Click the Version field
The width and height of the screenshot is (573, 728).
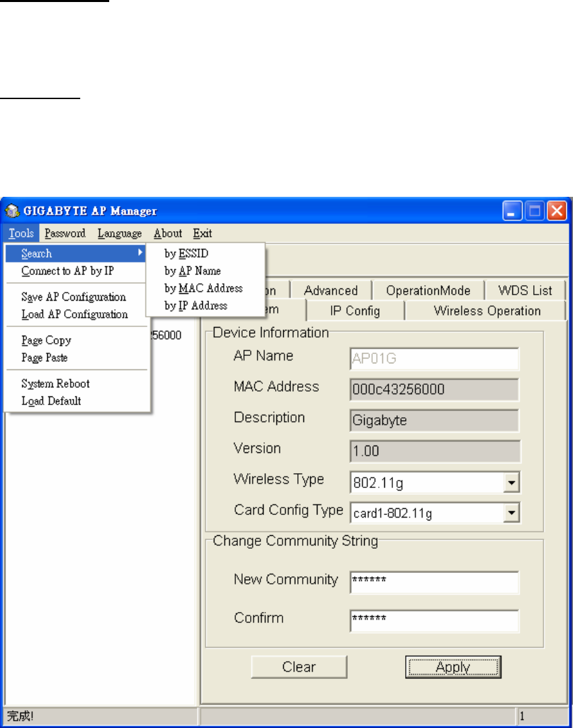435,451
